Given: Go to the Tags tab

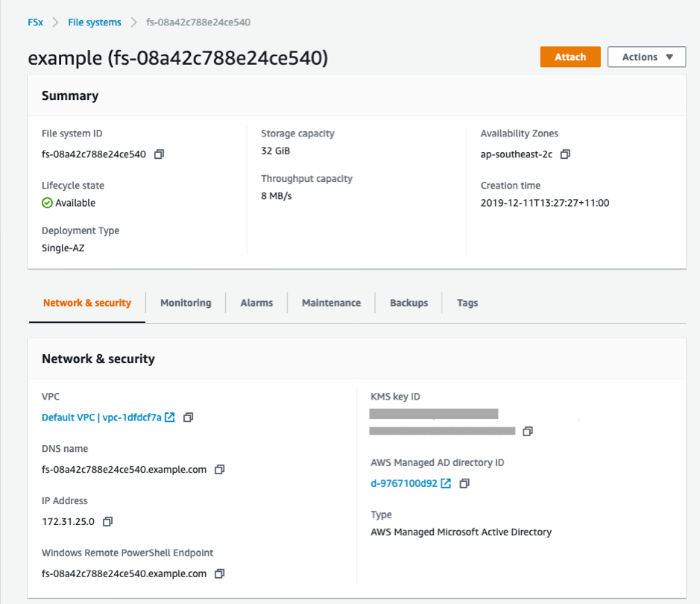Looking at the screenshot, I should coord(467,303).
